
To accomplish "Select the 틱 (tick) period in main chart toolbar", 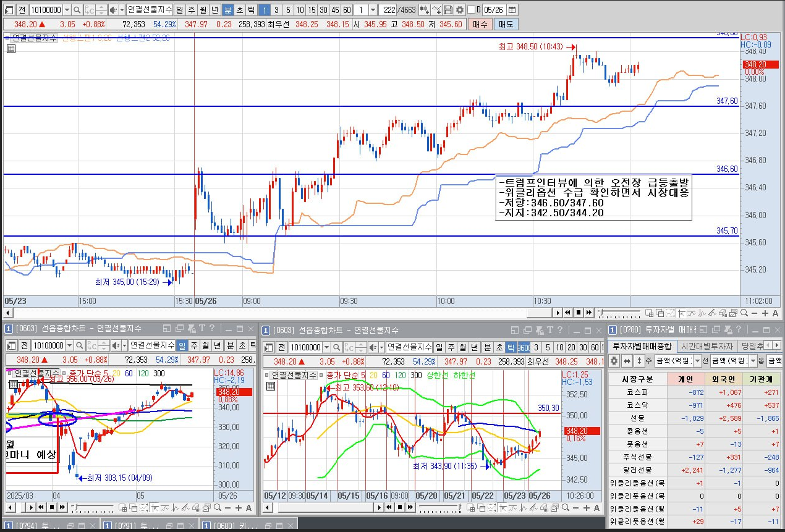I will click(251, 10).
